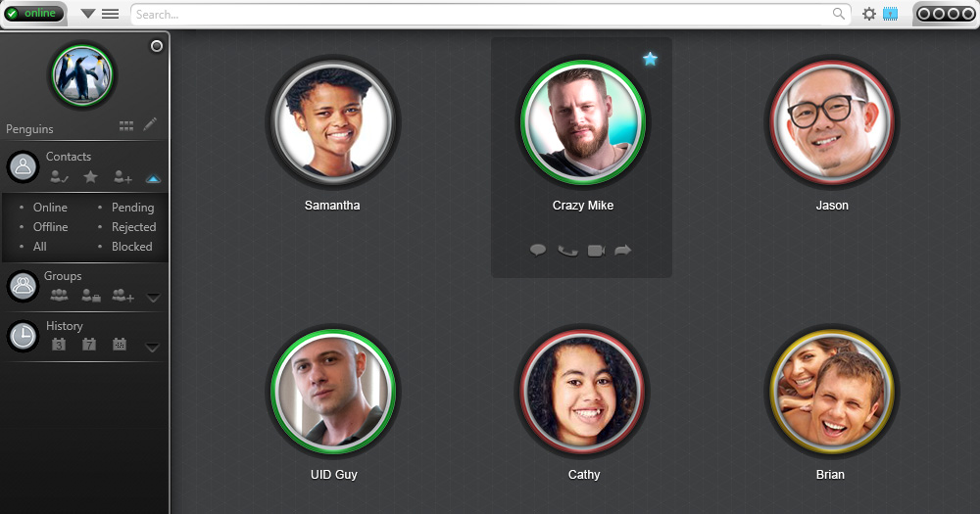Open the dropdown triangle beside the online status
This screenshot has height=514, width=980.
point(88,14)
